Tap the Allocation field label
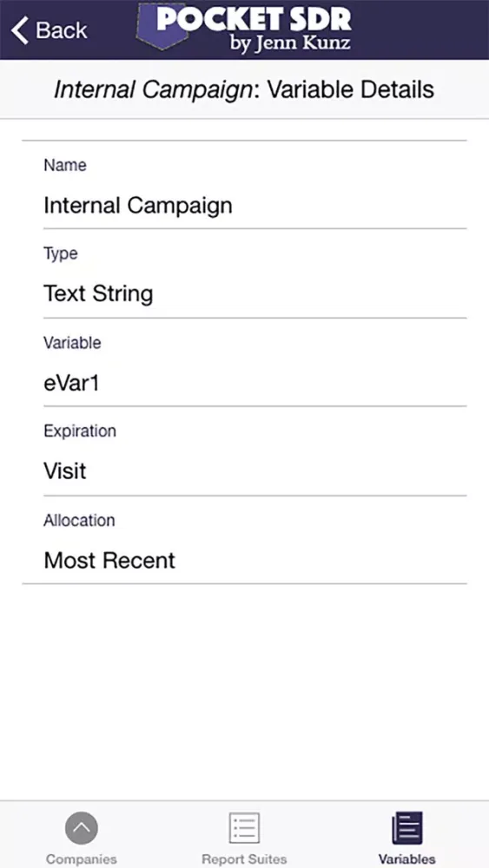Viewport: 489px width, 868px height. point(79,520)
